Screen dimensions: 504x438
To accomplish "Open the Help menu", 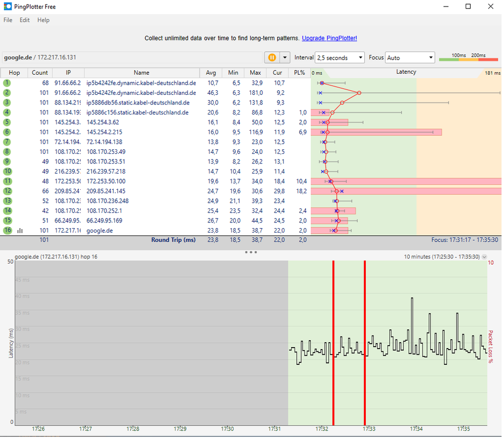I will click(43, 20).
